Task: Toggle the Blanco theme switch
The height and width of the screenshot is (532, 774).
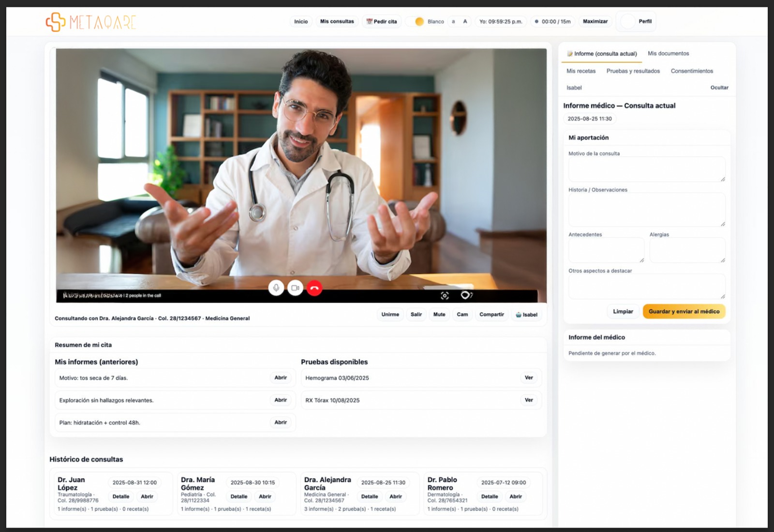Action: coord(416,22)
